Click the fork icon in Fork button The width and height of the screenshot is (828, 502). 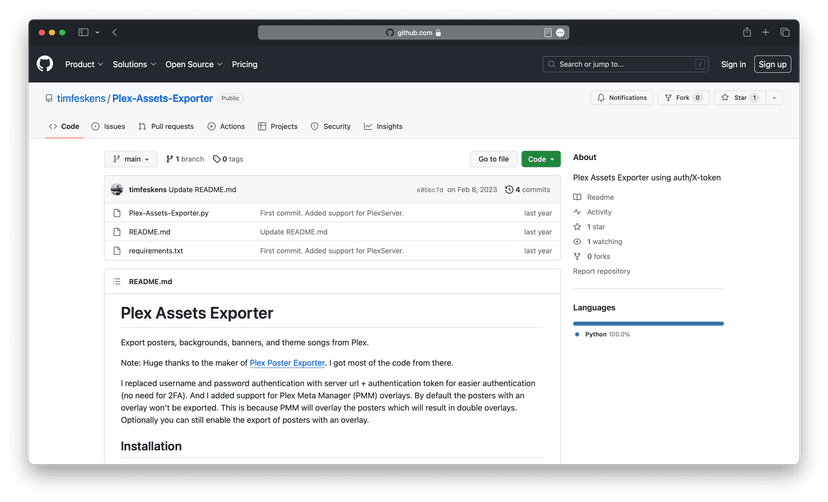(x=668, y=98)
